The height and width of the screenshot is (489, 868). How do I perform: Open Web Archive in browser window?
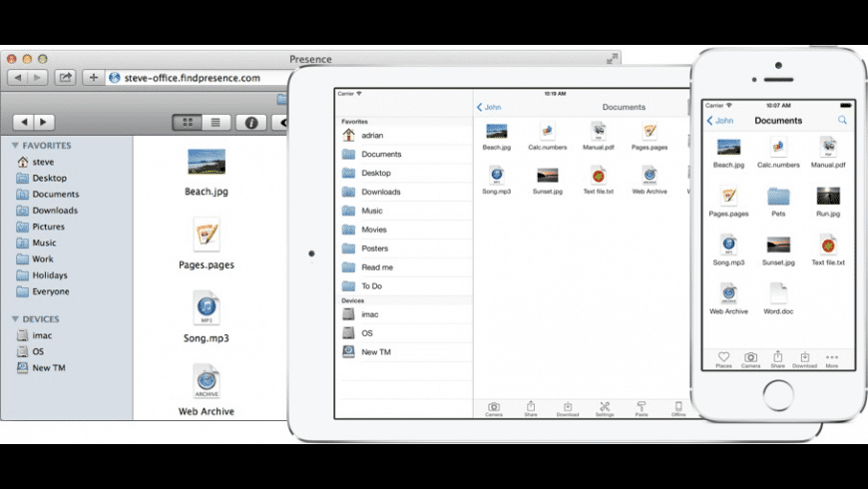click(207, 389)
